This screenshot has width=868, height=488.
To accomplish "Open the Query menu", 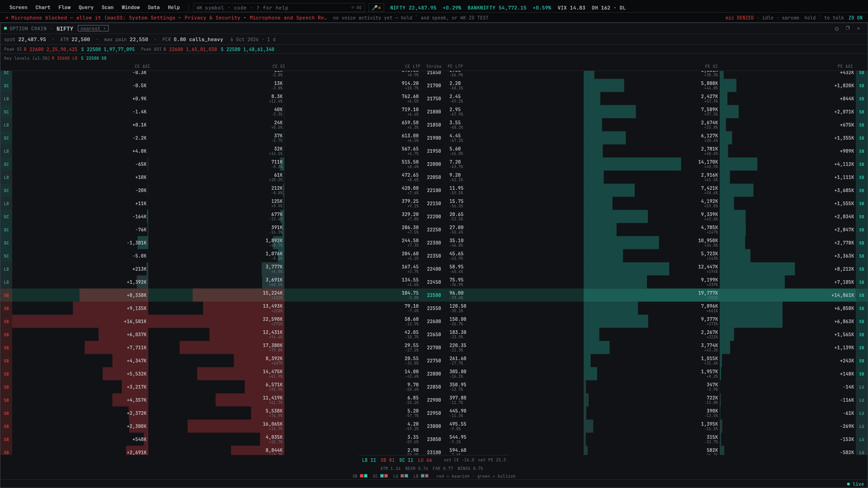I will 86,8.
